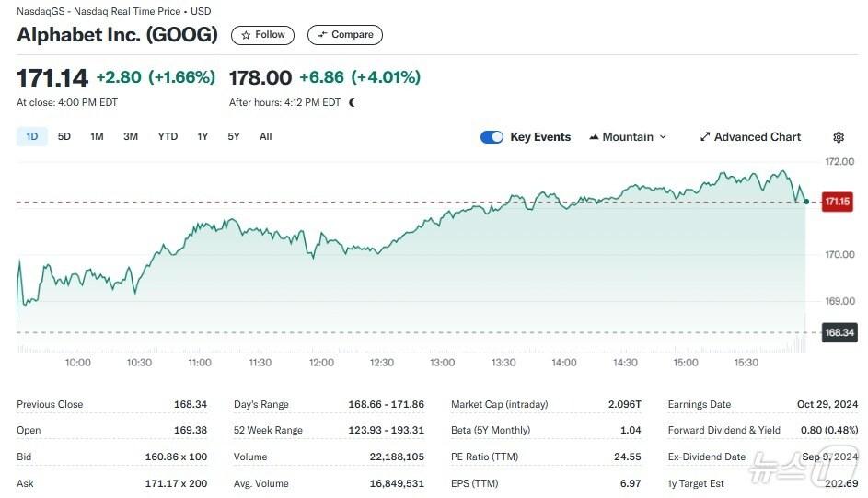Screen dimensions: 868x498
Task: Show the 3M chart range
Action: coord(131,137)
